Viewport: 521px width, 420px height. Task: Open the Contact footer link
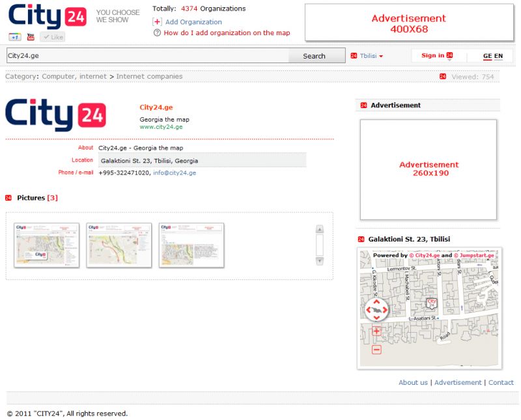click(501, 382)
